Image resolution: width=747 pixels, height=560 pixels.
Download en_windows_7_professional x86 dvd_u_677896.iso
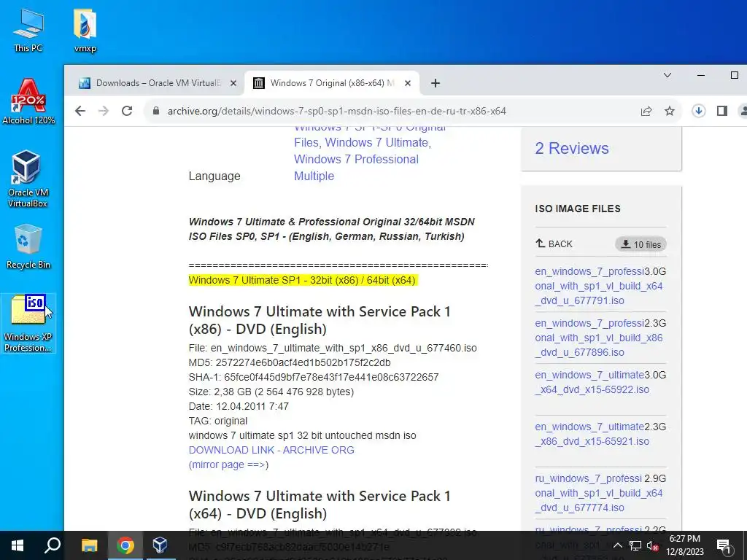point(599,338)
